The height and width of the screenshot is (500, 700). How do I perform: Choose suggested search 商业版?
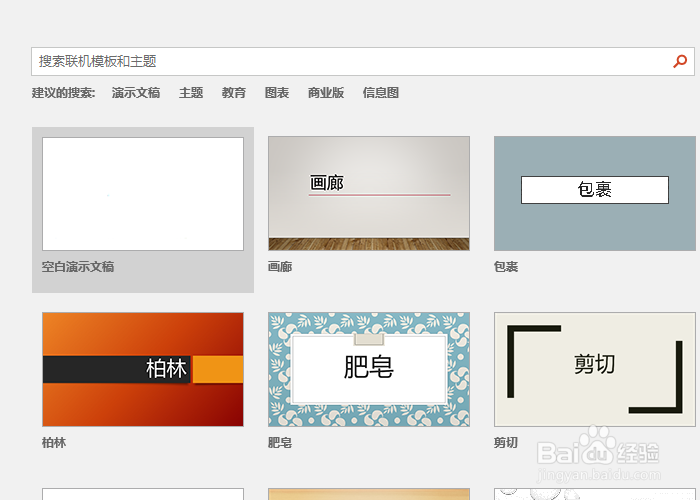pyautogui.click(x=326, y=93)
